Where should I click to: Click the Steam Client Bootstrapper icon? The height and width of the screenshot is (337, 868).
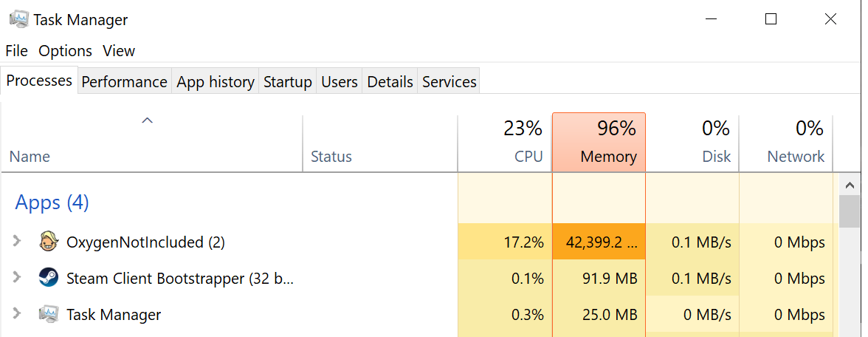click(49, 279)
